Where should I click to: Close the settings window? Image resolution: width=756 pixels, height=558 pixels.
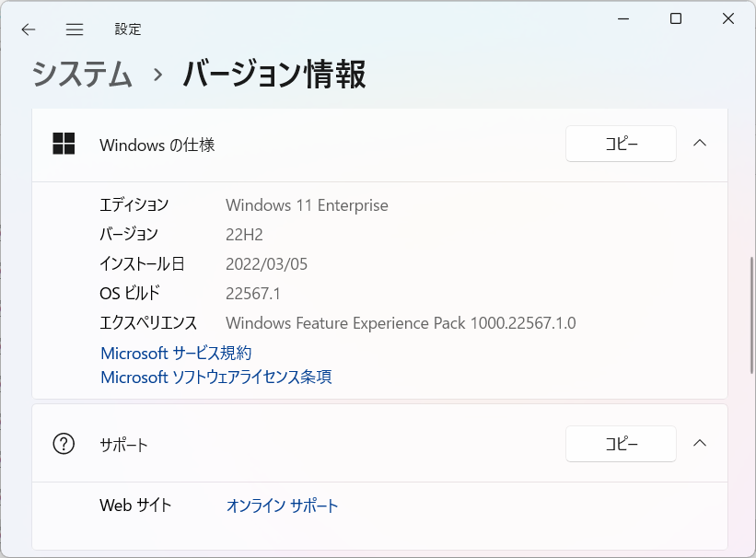coord(728,18)
